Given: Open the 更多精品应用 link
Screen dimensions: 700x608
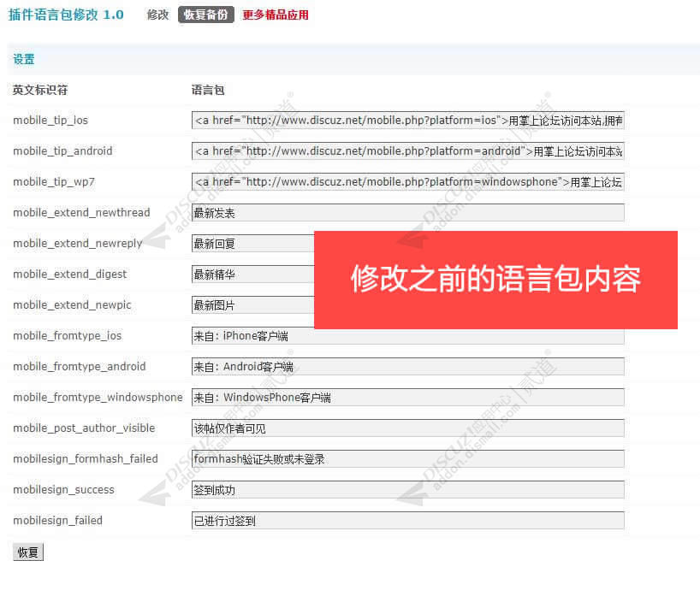Looking at the screenshot, I should click(276, 15).
